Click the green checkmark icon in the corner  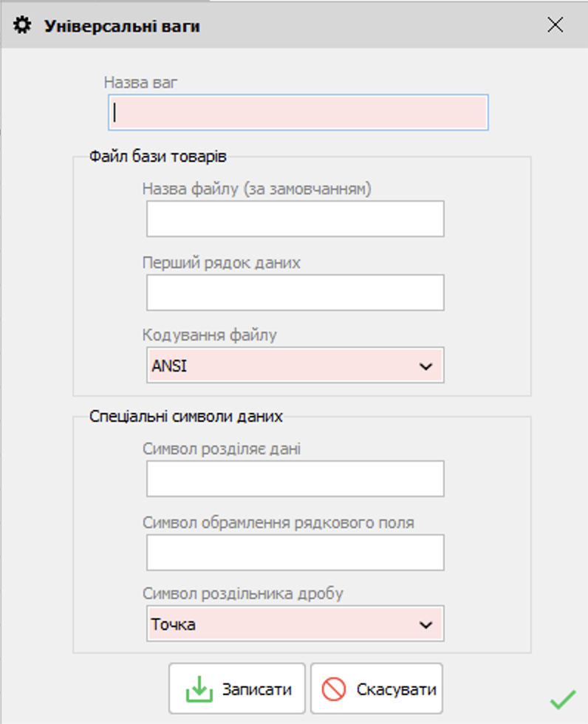(563, 699)
